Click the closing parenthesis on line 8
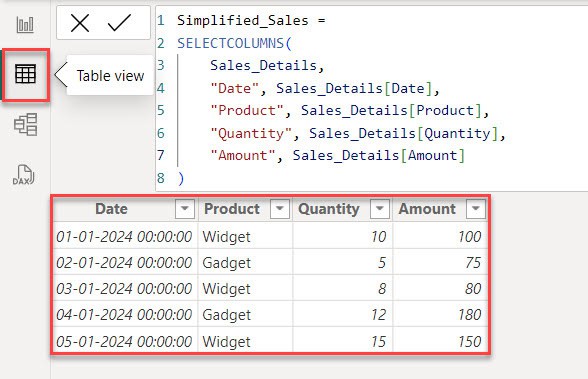Viewport: 588px width, 379px height. [x=181, y=178]
